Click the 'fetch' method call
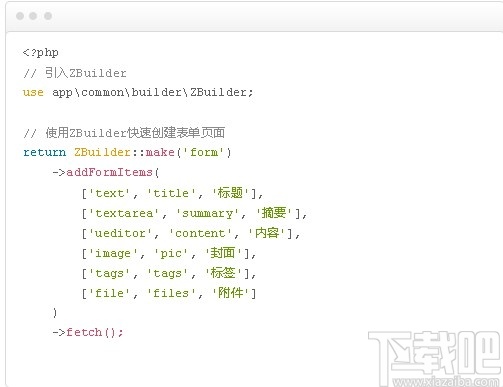The image size is (503, 387). point(84,332)
